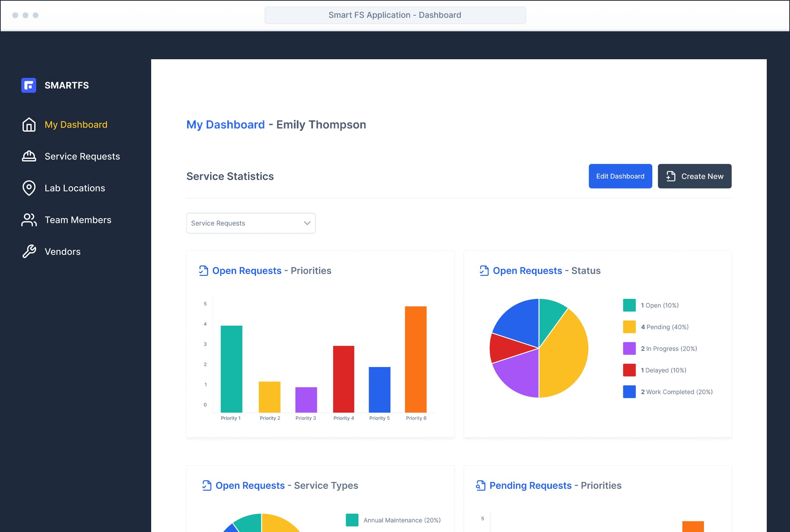Image resolution: width=790 pixels, height=532 pixels.
Task: Click the home icon beside My Dashboard
Action: (29, 125)
